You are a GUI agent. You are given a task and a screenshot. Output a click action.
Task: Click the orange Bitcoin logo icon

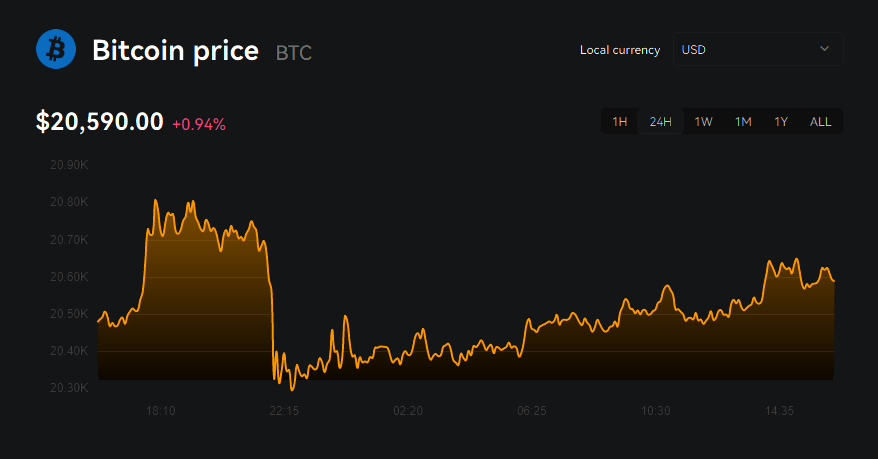tap(56, 49)
